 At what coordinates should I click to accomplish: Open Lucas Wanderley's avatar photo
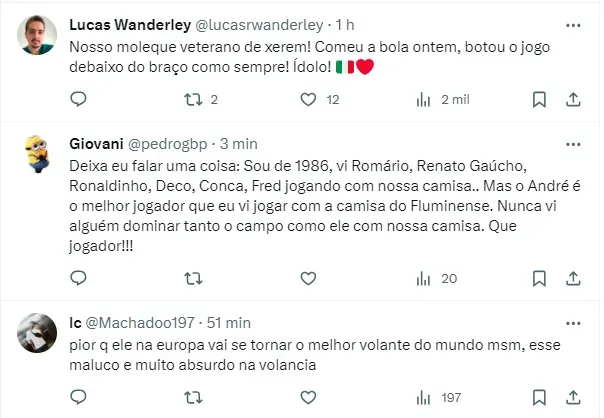coord(37,37)
